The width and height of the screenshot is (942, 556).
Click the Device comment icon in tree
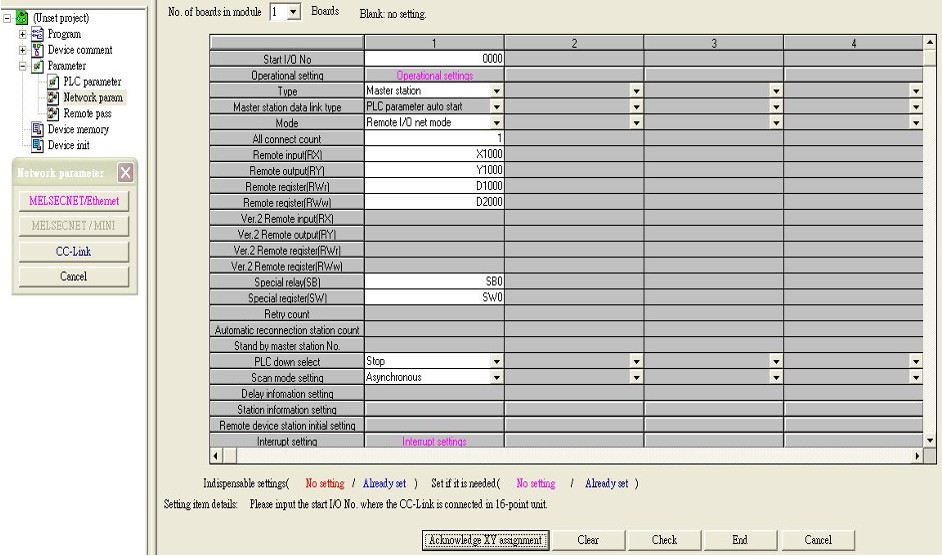[x=37, y=49]
